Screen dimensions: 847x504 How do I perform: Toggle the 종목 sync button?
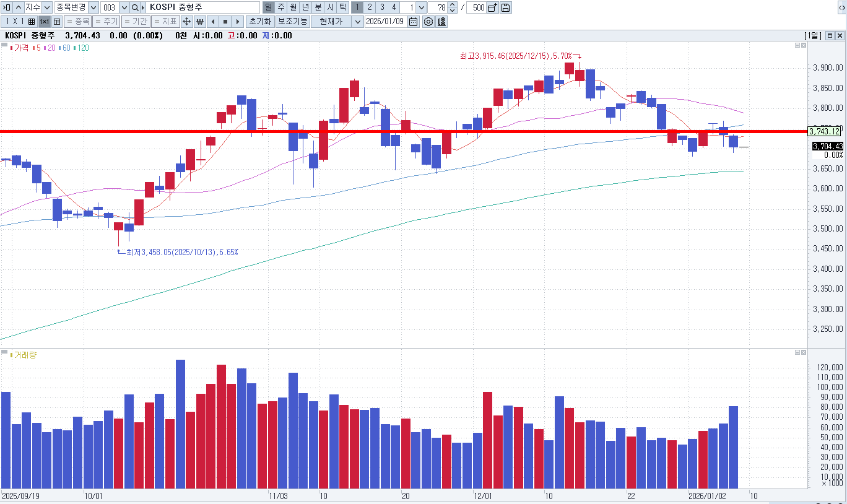point(78,22)
